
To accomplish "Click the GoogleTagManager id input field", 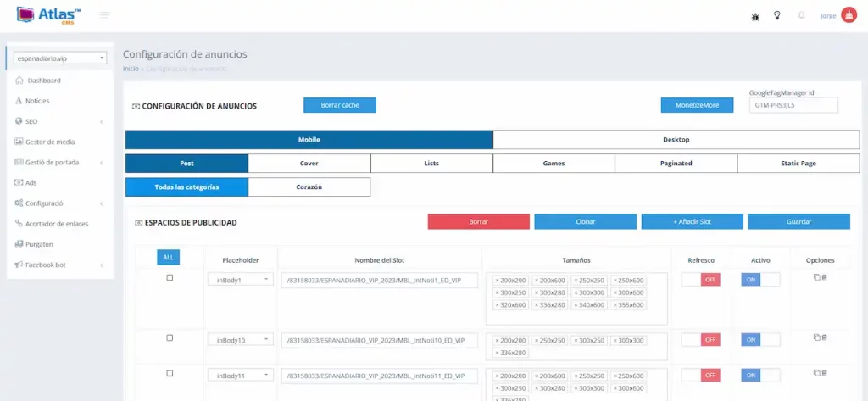I will (x=793, y=105).
